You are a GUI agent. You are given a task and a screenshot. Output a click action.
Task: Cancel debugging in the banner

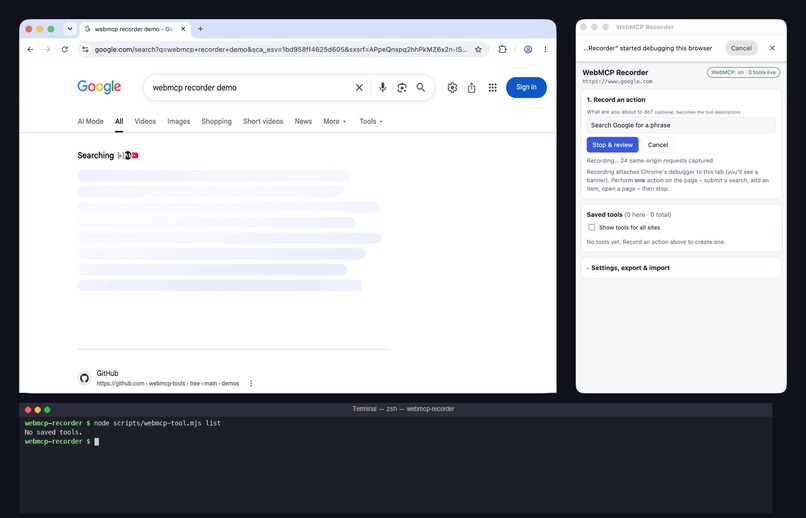click(741, 48)
